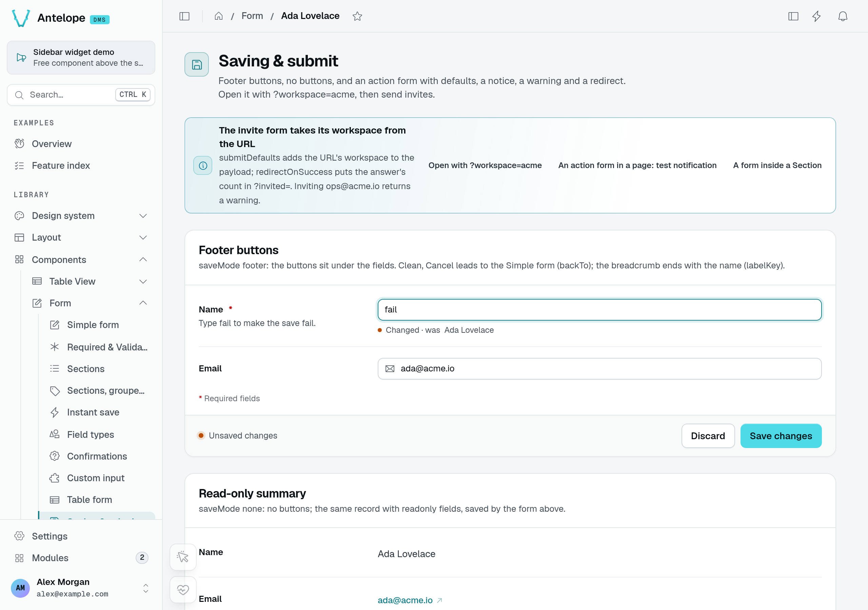
Task: Click the Email input field with ada@acme.io
Action: (599, 368)
